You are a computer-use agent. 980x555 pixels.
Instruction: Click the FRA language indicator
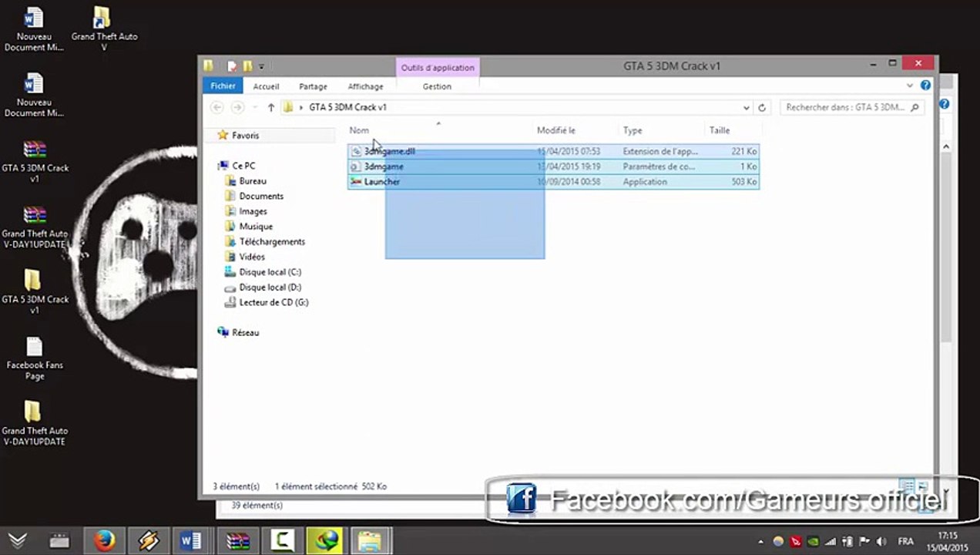tap(906, 542)
